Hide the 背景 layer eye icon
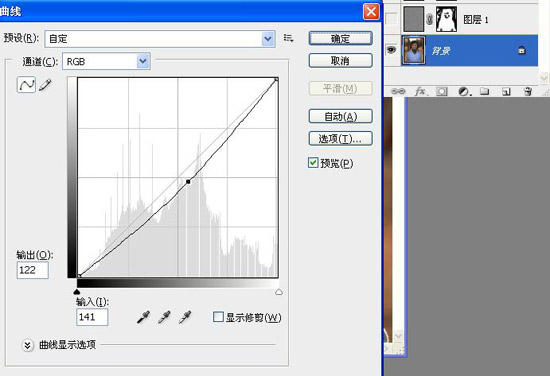This screenshot has width=550, height=376. click(x=391, y=50)
